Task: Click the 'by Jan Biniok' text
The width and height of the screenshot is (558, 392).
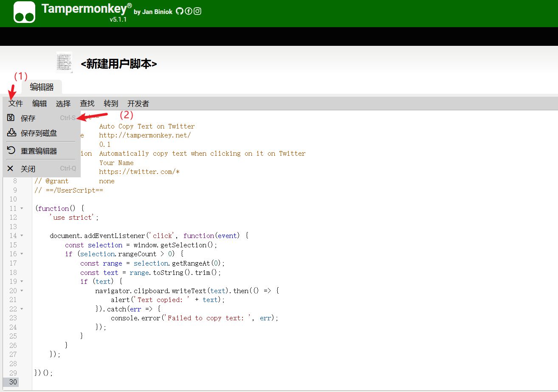Action: (x=153, y=12)
